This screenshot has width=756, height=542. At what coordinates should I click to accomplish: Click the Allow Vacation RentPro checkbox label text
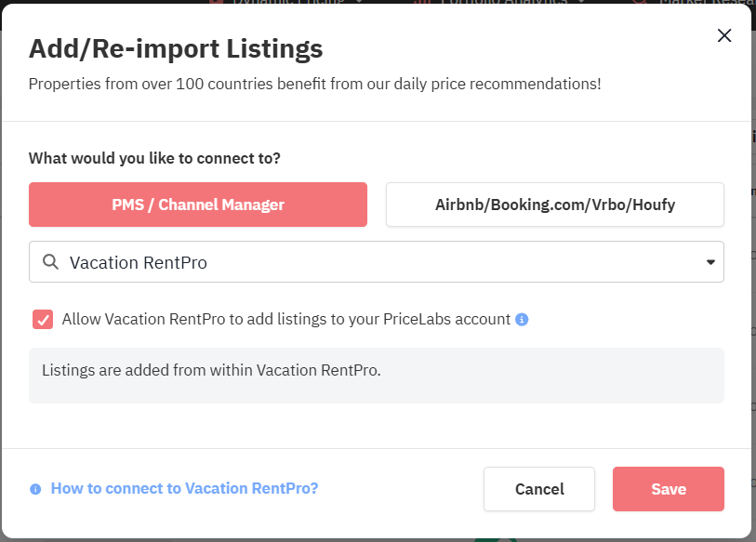click(286, 319)
